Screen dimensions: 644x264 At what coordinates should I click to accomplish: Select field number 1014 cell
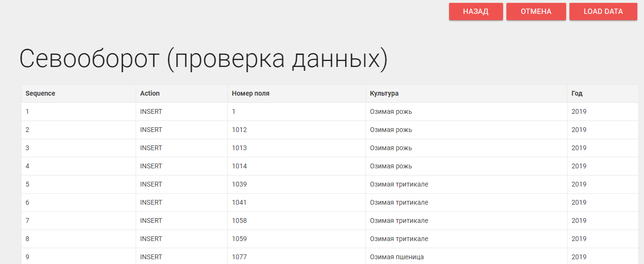(239, 166)
